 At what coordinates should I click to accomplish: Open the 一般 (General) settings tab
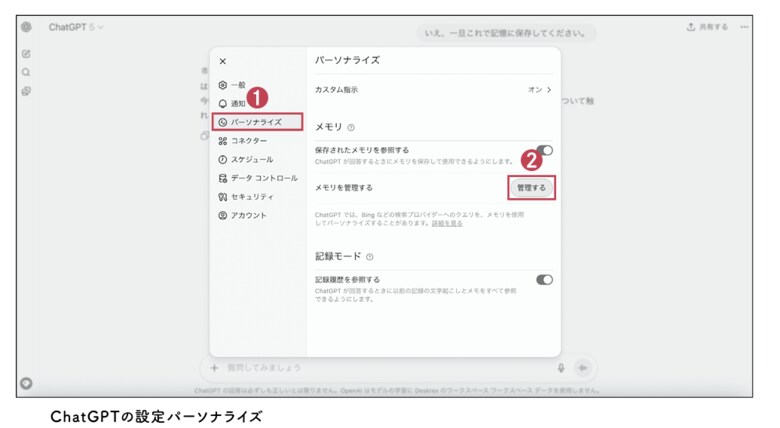[x=232, y=85]
